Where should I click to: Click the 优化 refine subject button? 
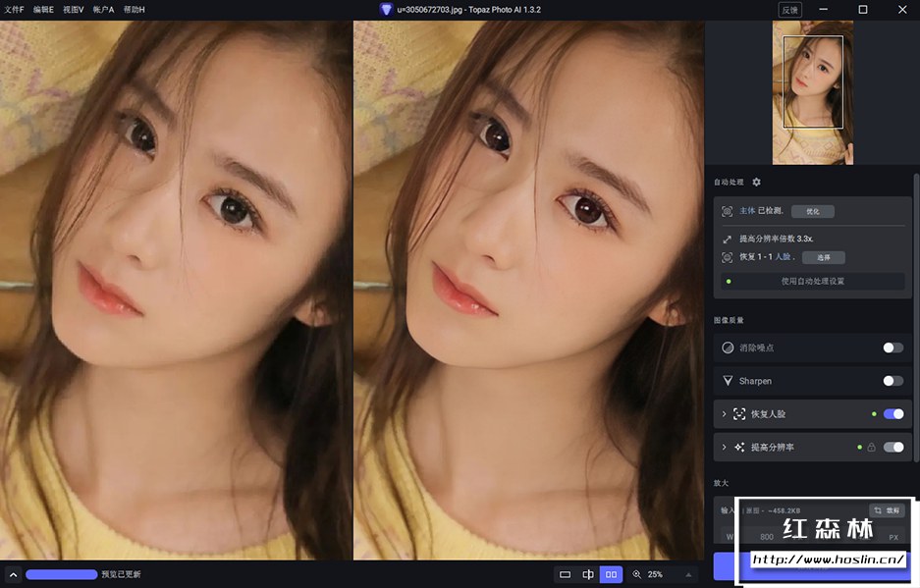tap(813, 211)
